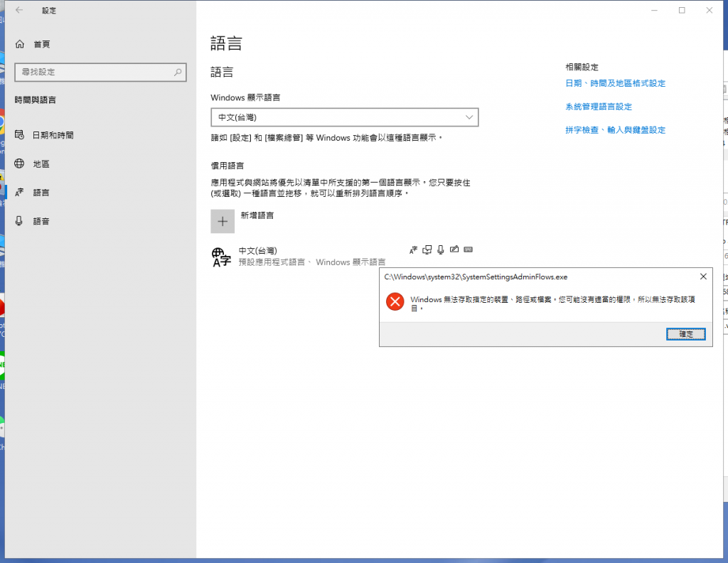
Task: Select 中文(台灣) language entry
Action: click(x=343, y=256)
